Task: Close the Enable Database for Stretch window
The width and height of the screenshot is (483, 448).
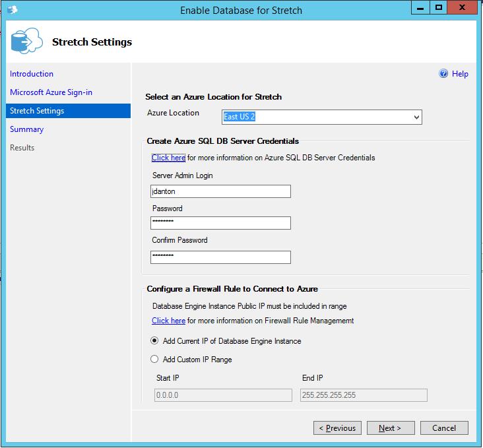Action: pos(462,8)
